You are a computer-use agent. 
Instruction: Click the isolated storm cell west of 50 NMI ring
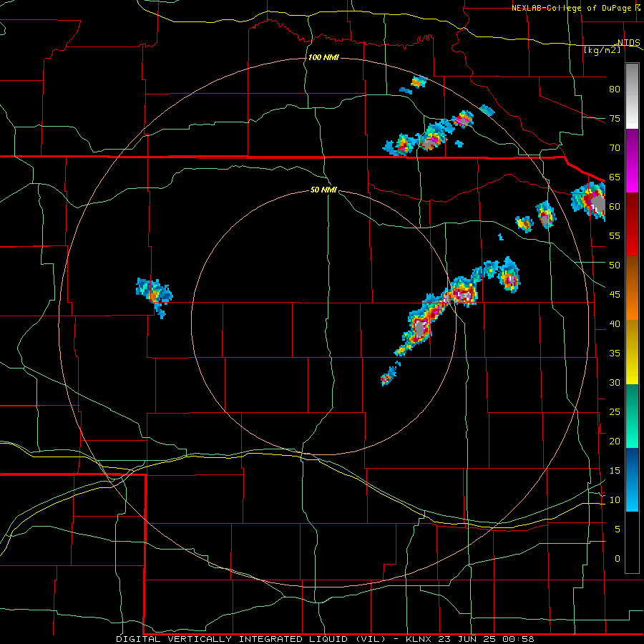[155, 296]
